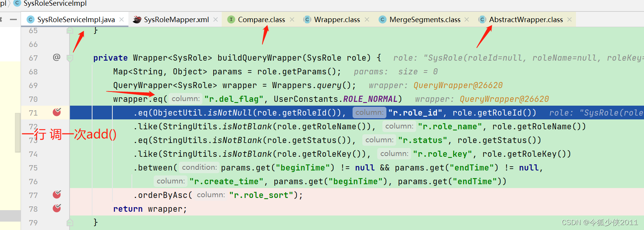
Task: Click line number 75 in the gutter
Action: [33, 168]
